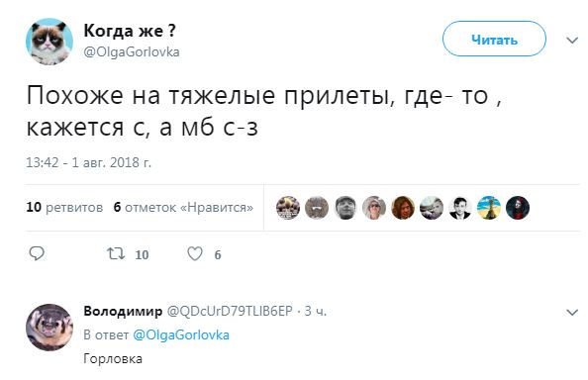Open the @OlgaGorlovka link in reply
This screenshot has height=380, width=588.
pos(181,334)
